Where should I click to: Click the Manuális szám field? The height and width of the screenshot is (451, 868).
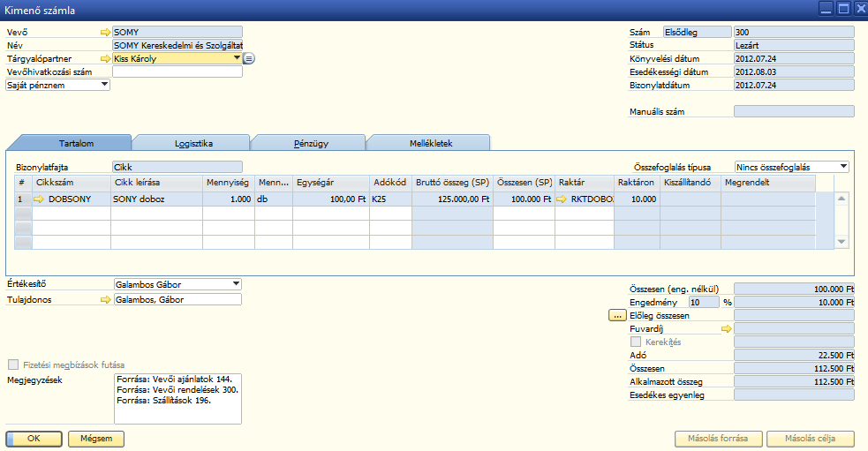tap(794, 111)
